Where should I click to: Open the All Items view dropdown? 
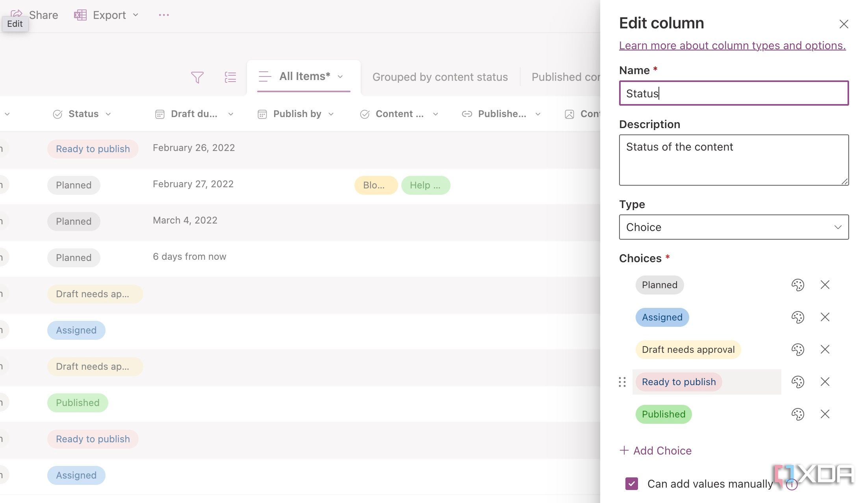tap(341, 76)
